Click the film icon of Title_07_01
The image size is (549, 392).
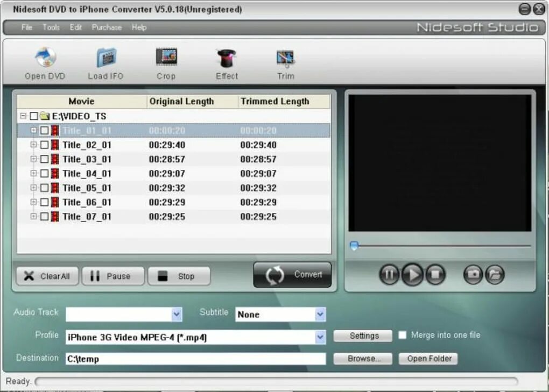55,217
